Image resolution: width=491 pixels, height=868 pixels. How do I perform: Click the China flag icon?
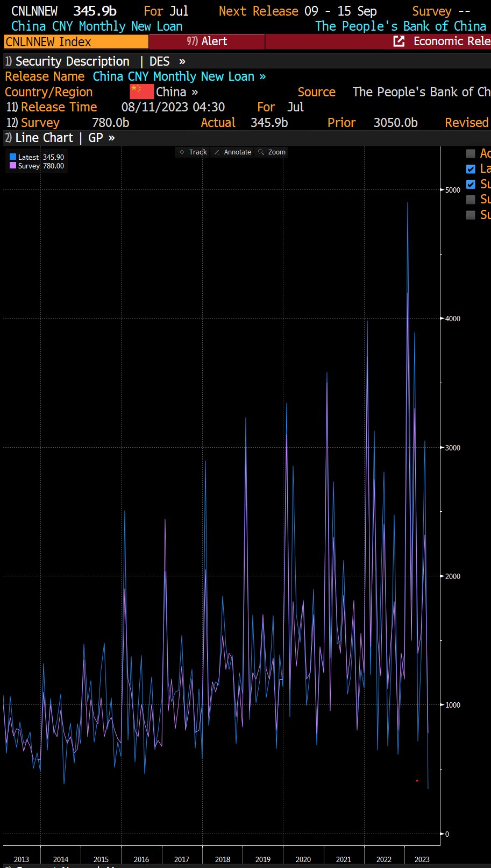click(141, 91)
